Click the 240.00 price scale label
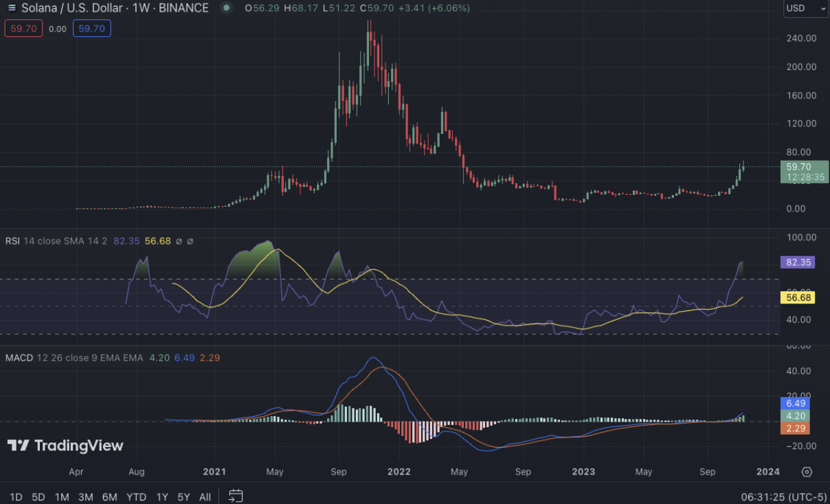Screen dimensions: 830x504 [x=800, y=38]
